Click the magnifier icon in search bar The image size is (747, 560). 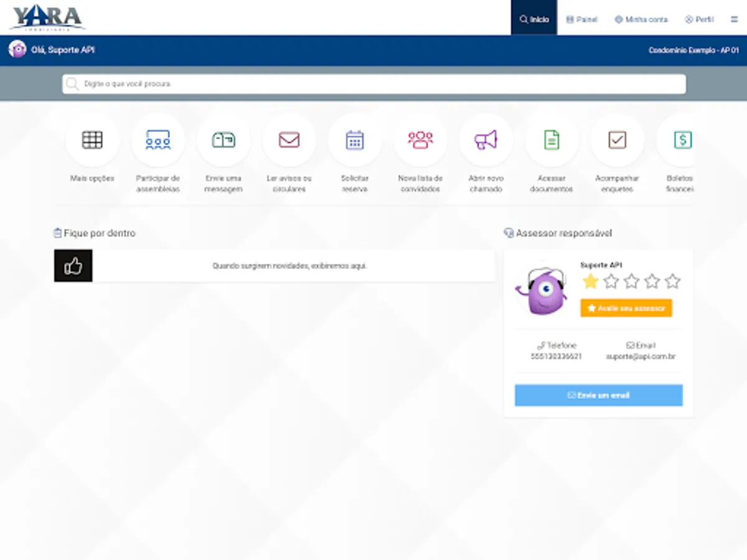73,83
